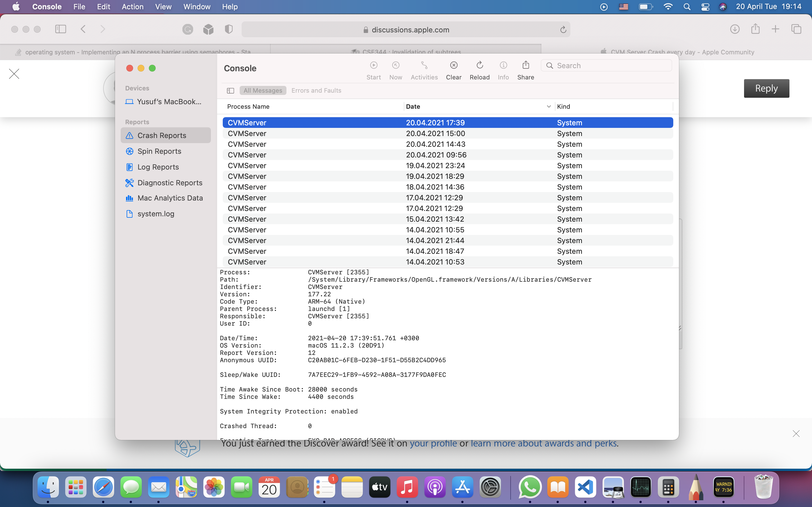The width and height of the screenshot is (812, 507).
Task: Select the All Messages filter
Action: (263, 90)
